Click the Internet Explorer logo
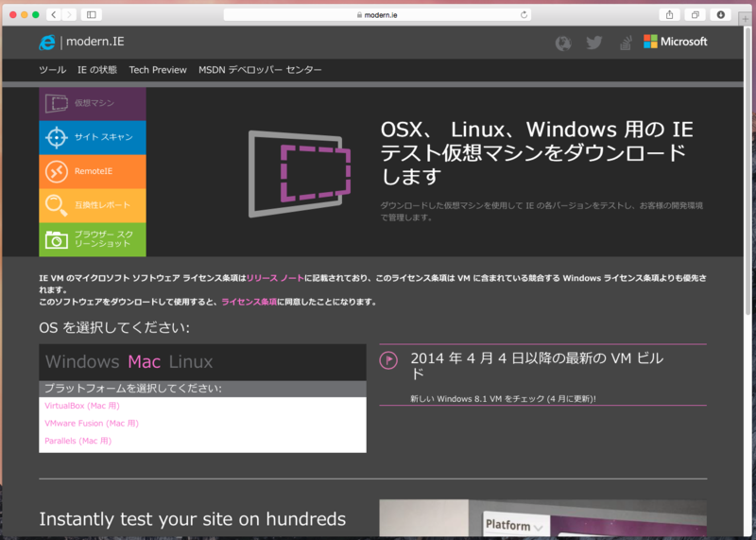 click(46, 43)
